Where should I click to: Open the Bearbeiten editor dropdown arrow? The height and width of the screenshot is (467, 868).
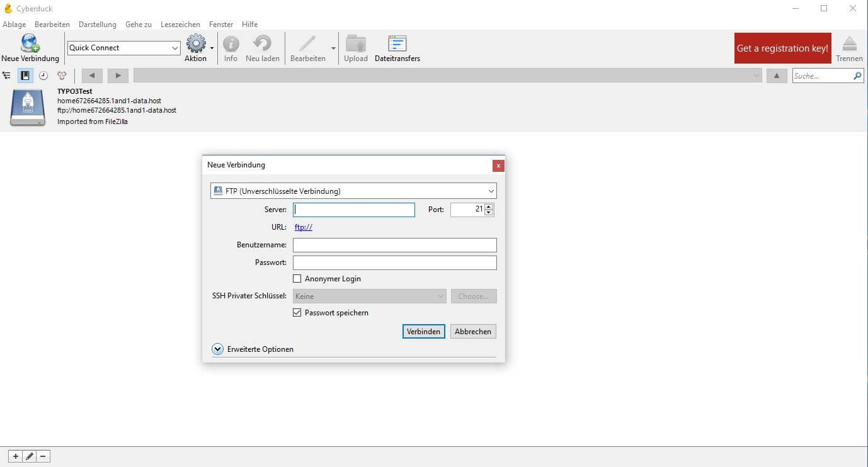click(333, 48)
